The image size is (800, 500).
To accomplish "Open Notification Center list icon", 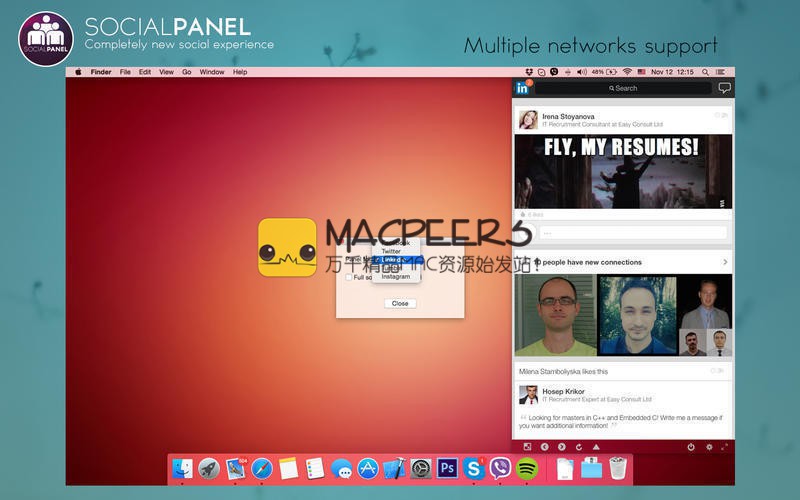I will click(x=720, y=72).
